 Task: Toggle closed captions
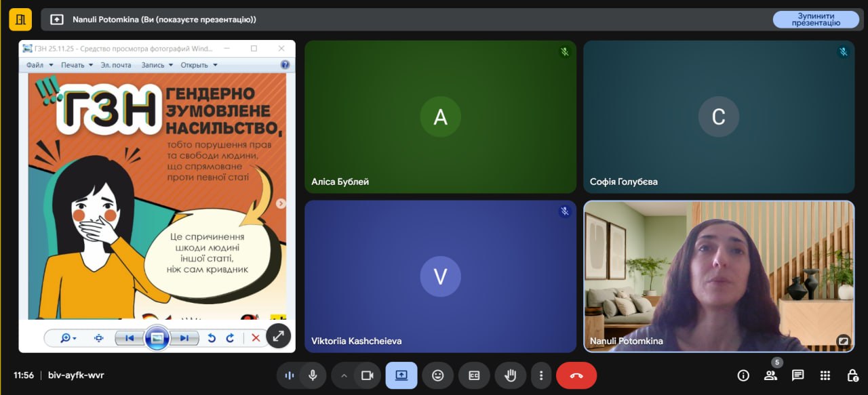[x=474, y=375]
